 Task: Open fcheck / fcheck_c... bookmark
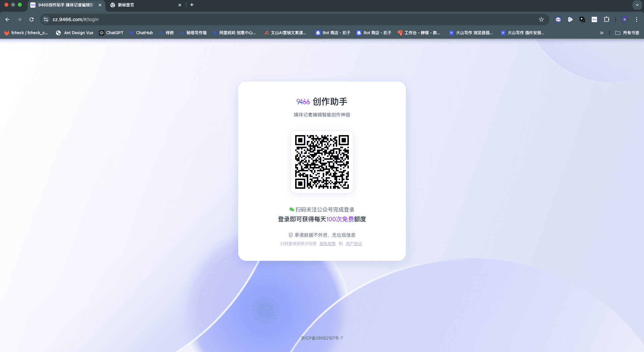26,33
